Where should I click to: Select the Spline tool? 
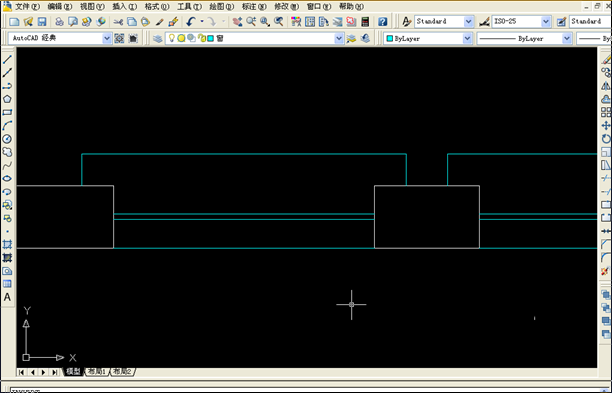coord(7,165)
